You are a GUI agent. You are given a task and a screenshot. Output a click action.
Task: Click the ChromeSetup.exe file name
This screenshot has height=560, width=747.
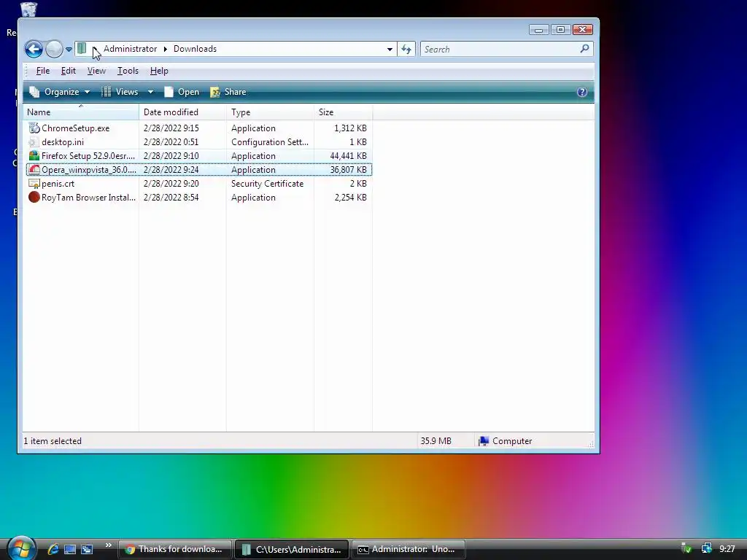(75, 128)
